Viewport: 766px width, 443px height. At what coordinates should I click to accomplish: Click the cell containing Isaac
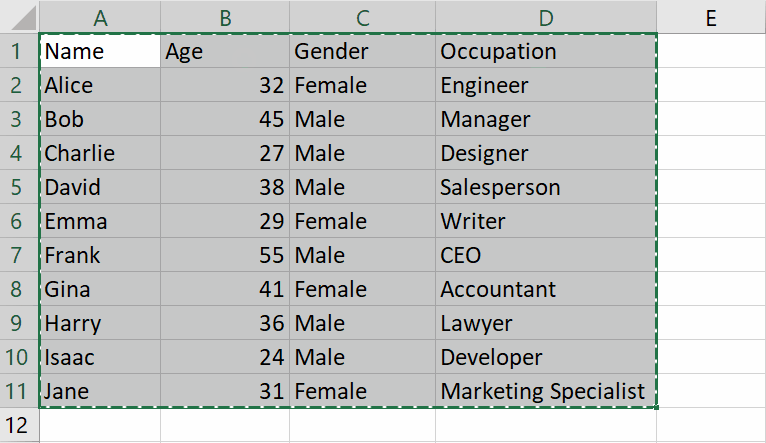(100, 357)
